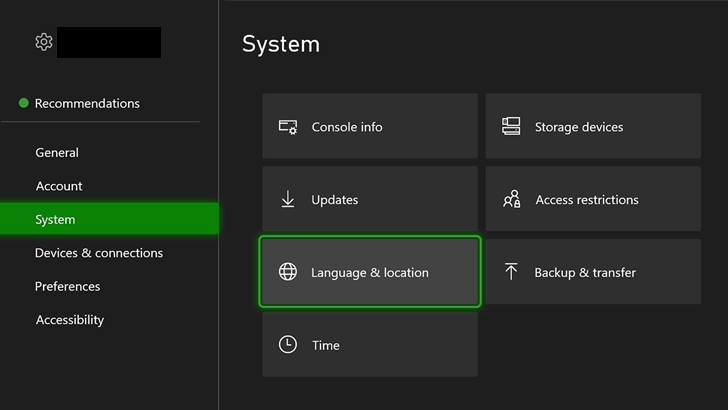The height and width of the screenshot is (410, 728).
Task: Switch to the Preferences category
Action: [67, 286]
